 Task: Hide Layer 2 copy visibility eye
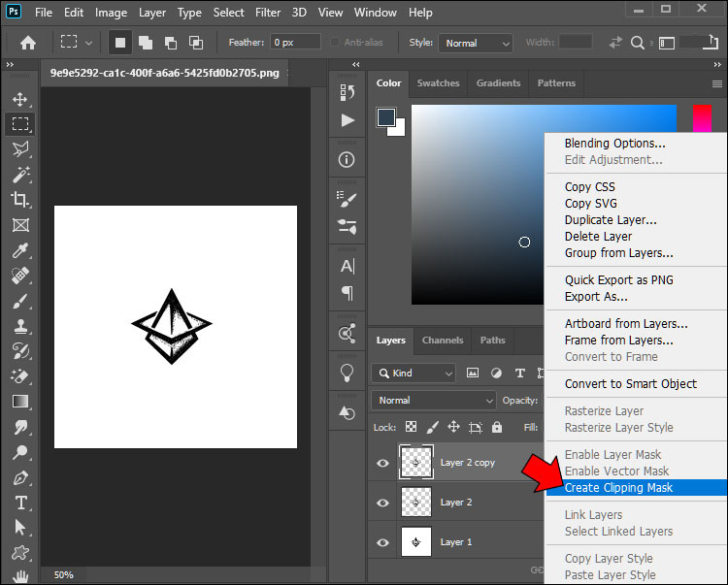382,463
